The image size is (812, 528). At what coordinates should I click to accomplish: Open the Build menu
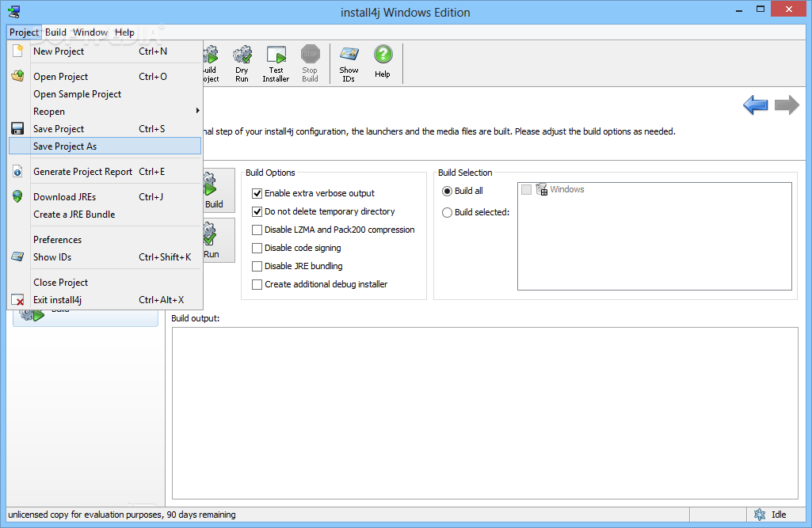[x=55, y=32]
